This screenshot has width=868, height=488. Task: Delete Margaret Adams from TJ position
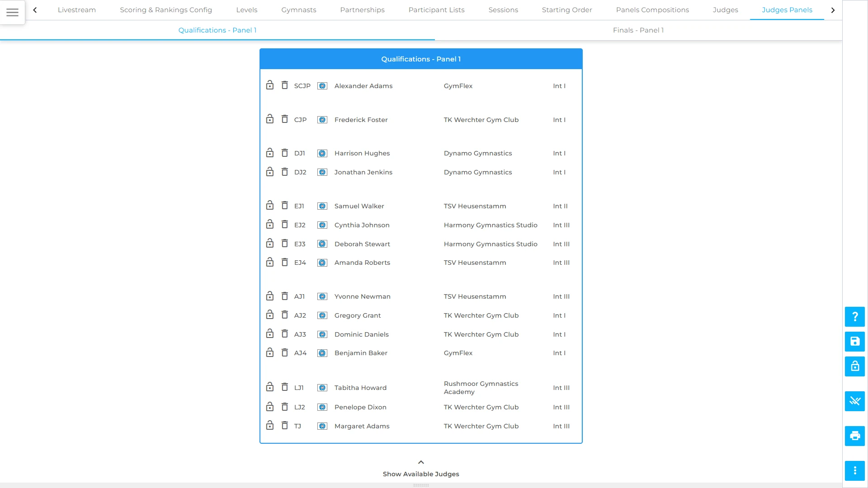point(285,425)
